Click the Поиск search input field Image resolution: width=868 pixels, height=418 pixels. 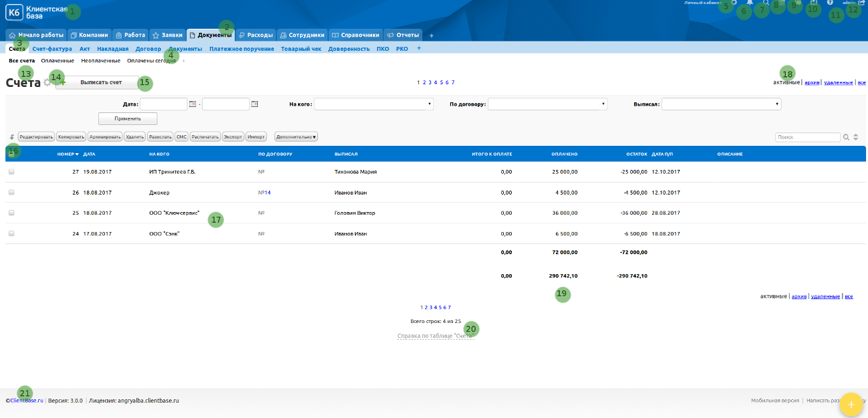(807, 137)
